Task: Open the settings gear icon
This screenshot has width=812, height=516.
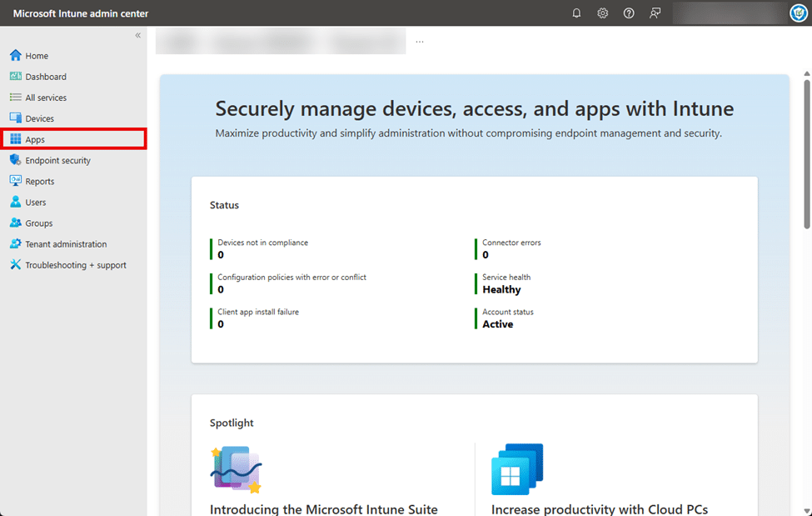Action: (x=603, y=13)
